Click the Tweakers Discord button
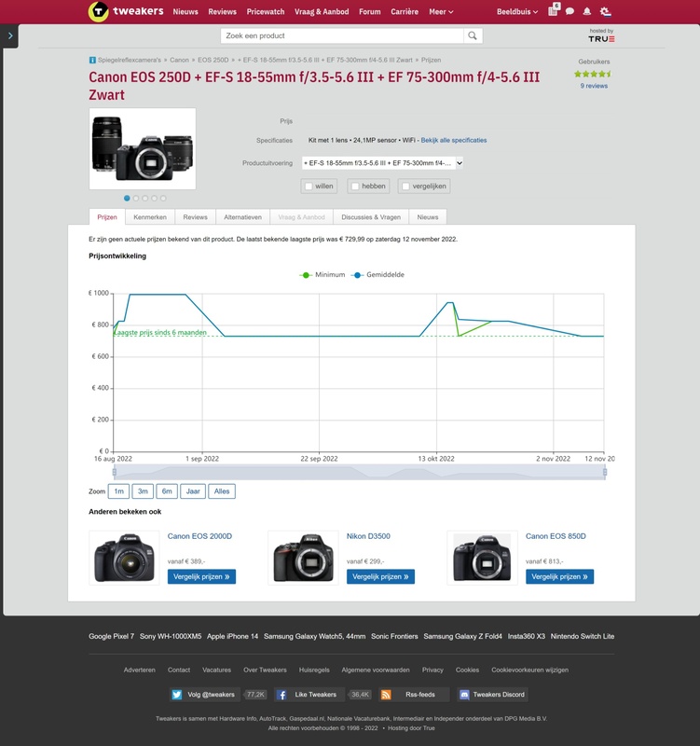Viewport: 700px width, 746px height. coord(492,695)
